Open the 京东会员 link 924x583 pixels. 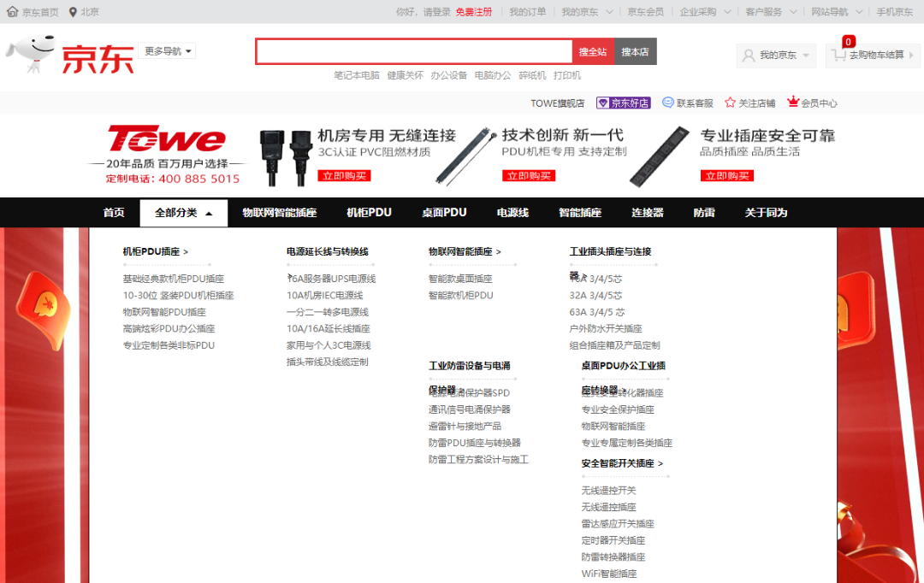click(x=645, y=12)
